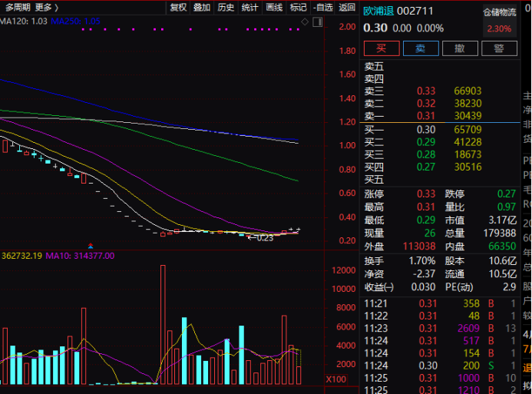Click the diamond icon above the chart
Viewport: 532px width, 394px height.
point(305,22)
